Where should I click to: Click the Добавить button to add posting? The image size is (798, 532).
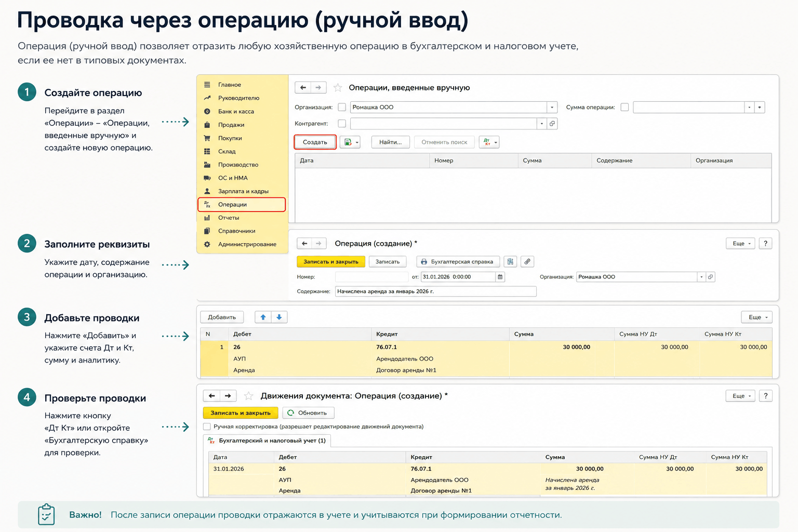click(x=222, y=317)
